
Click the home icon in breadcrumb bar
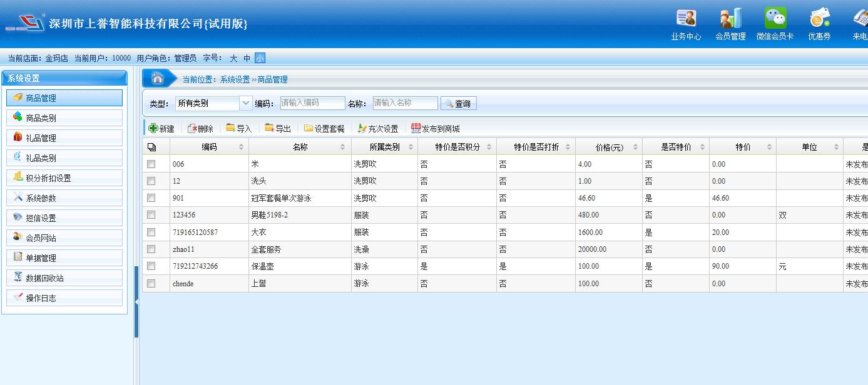click(158, 78)
